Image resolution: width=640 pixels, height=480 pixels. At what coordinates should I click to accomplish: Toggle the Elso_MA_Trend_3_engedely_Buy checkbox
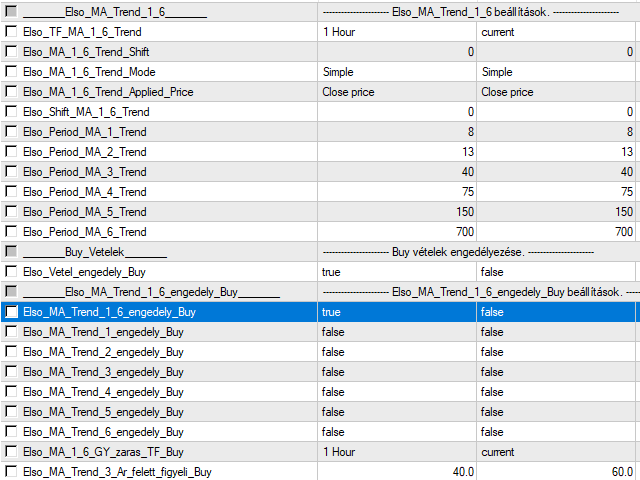(11, 372)
